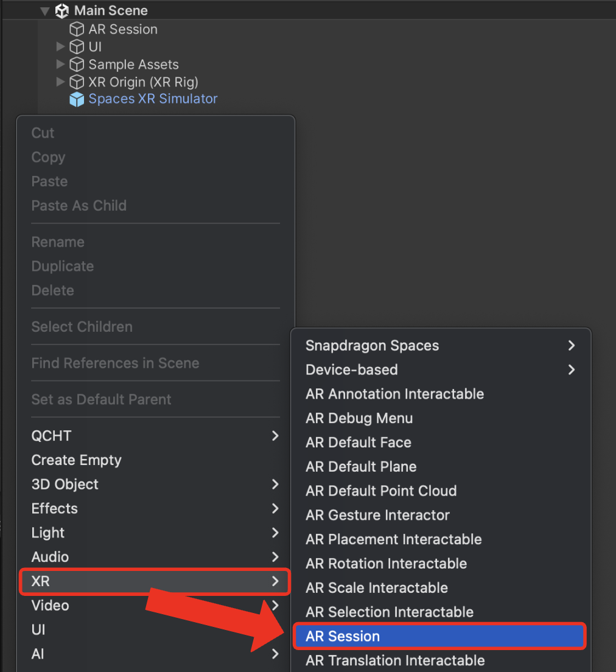Collapse the Main Scene hierarchy arrow
616x672 pixels.
[x=45, y=11]
